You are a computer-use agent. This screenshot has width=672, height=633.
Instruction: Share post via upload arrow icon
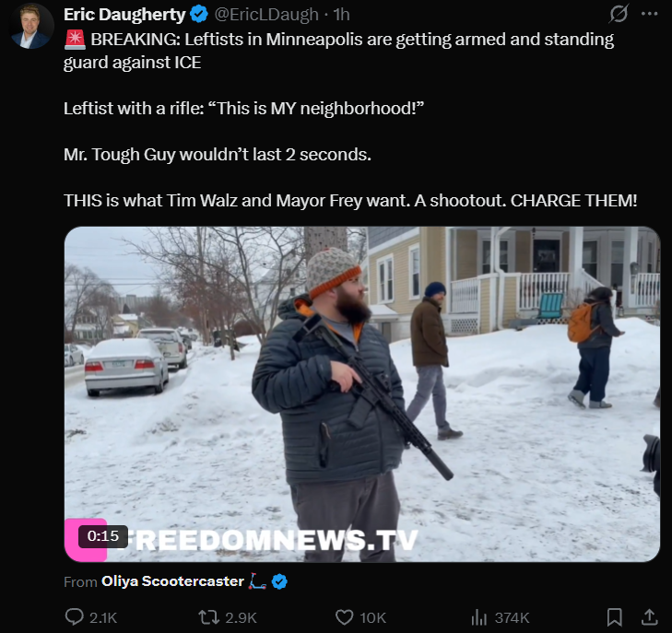(649, 617)
